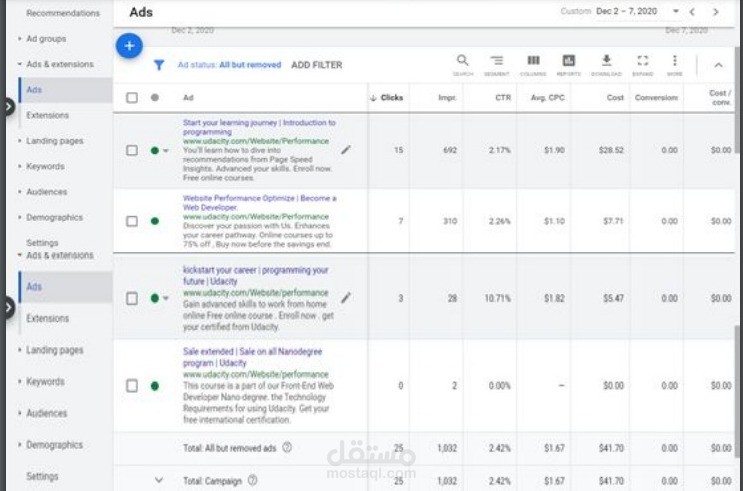The height and width of the screenshot is (491, 743).
Task: Click the blue plus new ad button
Action: [129, 46]
